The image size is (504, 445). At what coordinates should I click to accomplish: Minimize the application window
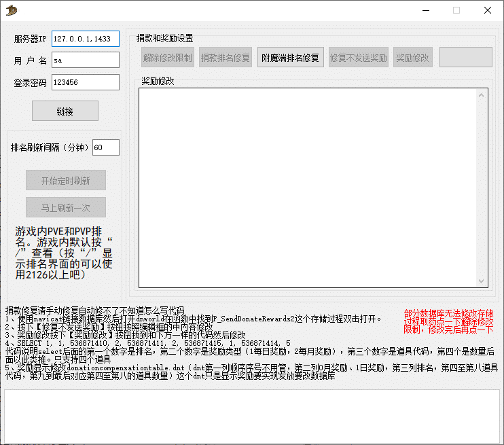pyautogui.click(x=425, y=10)
